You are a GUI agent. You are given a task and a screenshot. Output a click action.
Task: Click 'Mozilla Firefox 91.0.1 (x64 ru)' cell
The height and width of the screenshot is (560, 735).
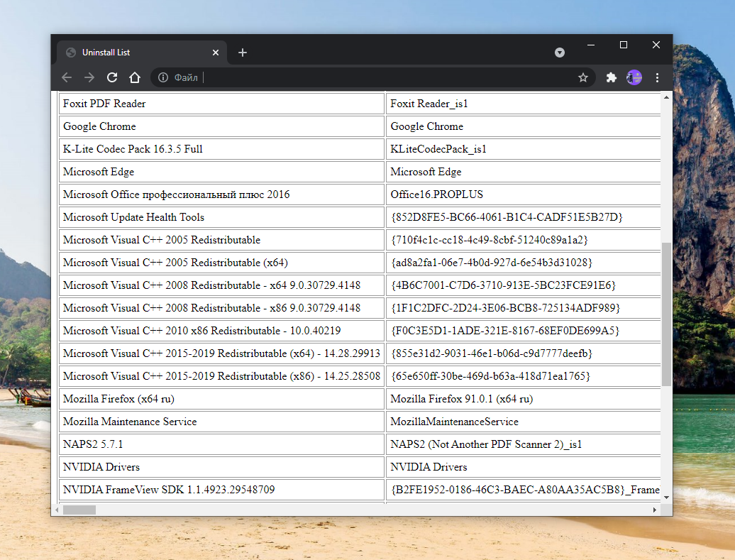tap(523, 399)
